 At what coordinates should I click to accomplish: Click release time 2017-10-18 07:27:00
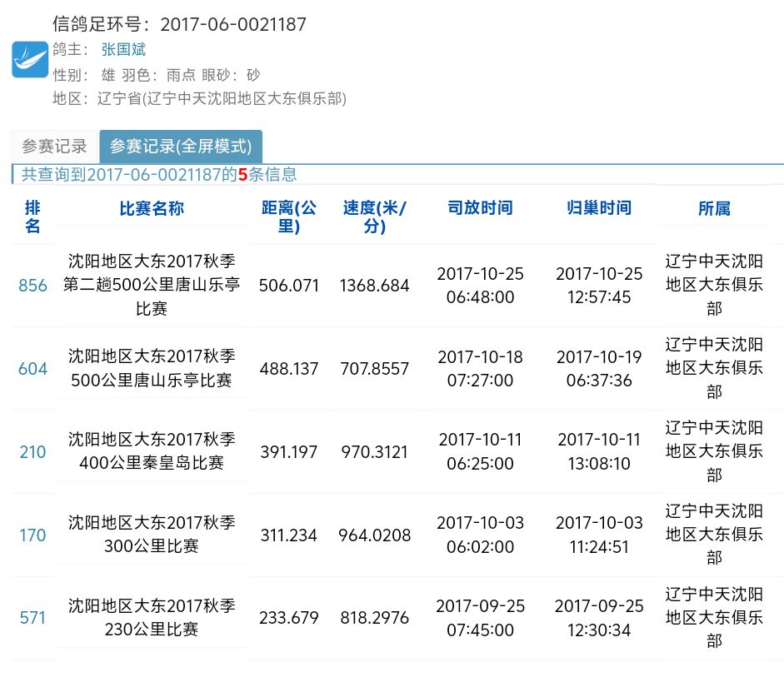click(480, 369)
